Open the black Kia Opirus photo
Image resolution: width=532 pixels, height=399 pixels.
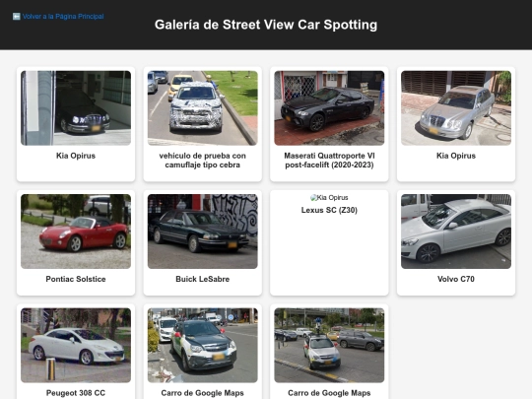76,108
